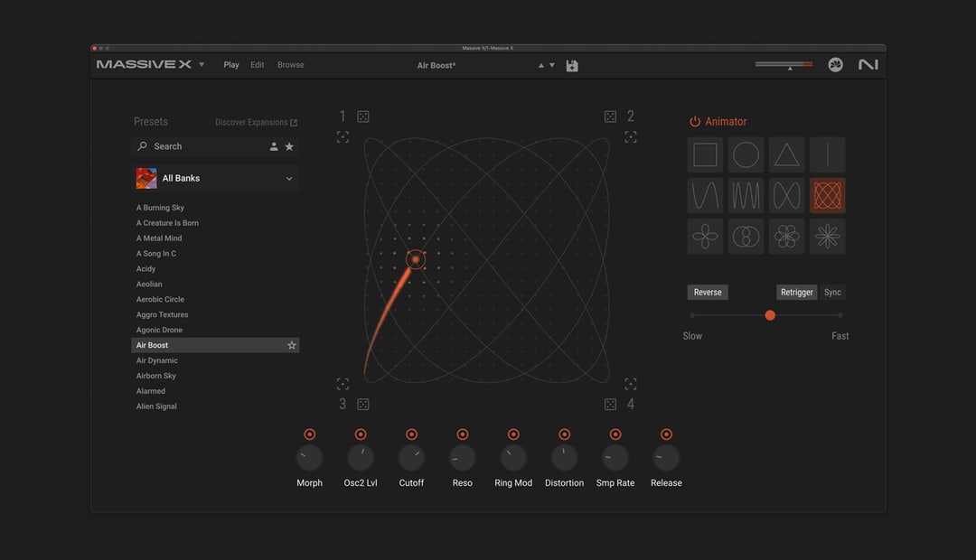This screenshot has height=560, width=976.
Task: Switch to the Edit tab
Action: [x=258, y=65]
